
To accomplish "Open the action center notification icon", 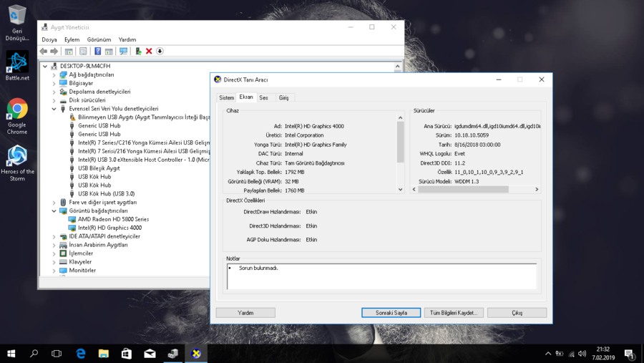I will pyautogui.click(x=629, y=354).
